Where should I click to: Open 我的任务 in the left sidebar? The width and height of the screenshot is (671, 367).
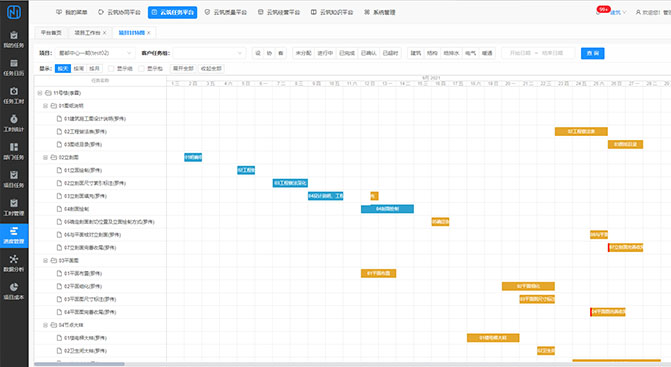[x=14, y=39]
